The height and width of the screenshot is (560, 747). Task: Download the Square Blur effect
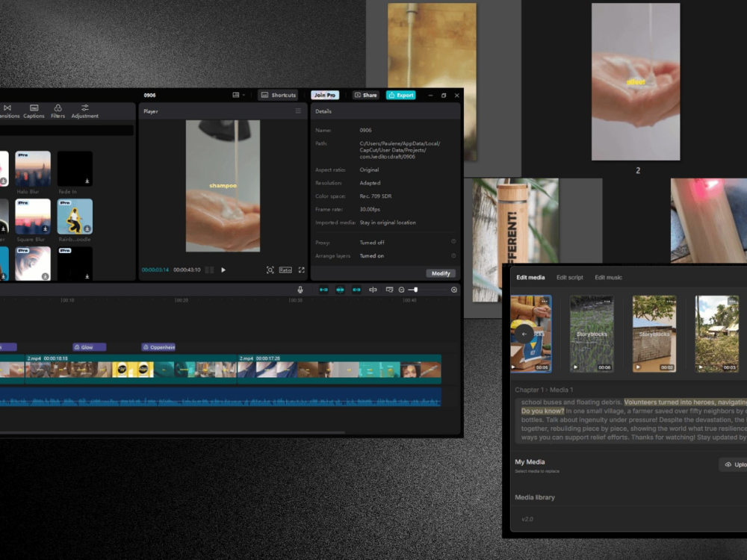click(46, 228)
